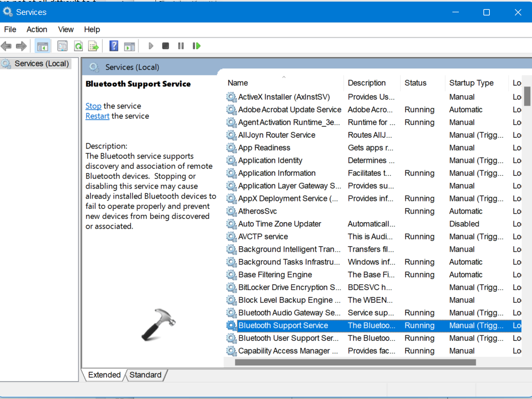Screen dimensions: 532x399
Task: Click the Restart the service link
Action: point(97,116)
